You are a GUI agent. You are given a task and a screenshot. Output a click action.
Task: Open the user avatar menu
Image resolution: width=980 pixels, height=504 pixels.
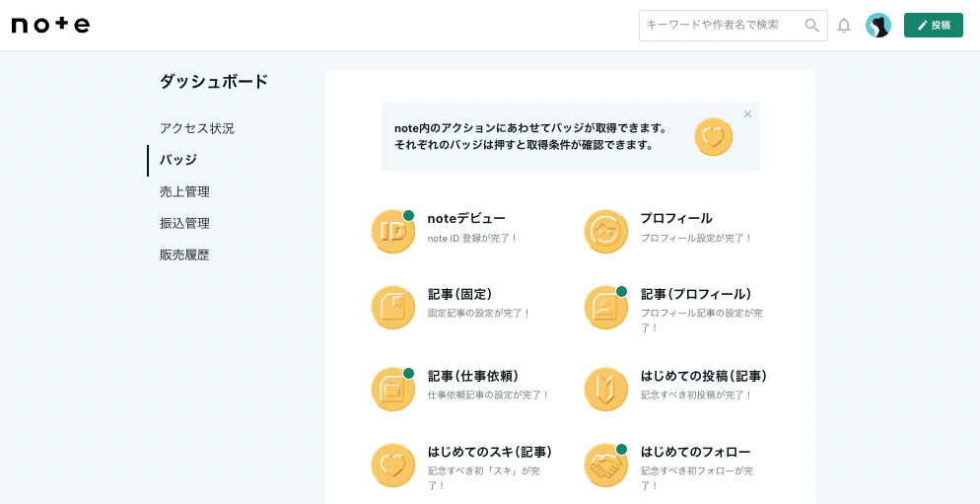pos(878,26)
